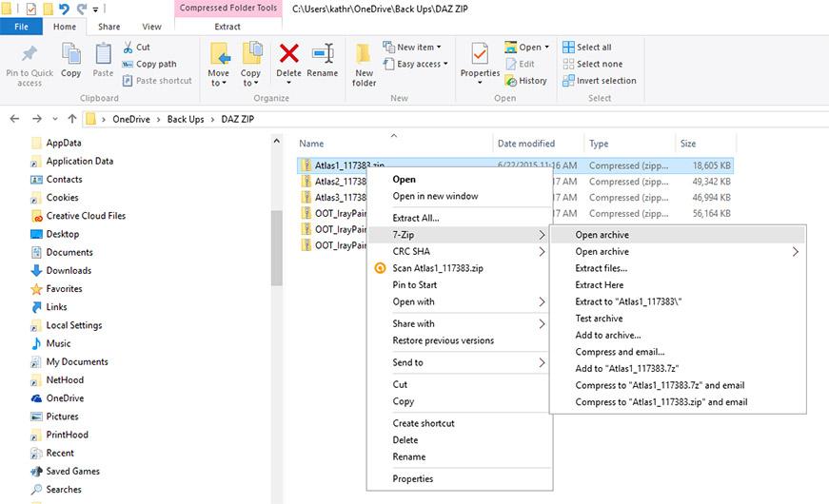The image size is (829, 504).
Task: Click the Move to folder icon
Action: coord(220,54)
